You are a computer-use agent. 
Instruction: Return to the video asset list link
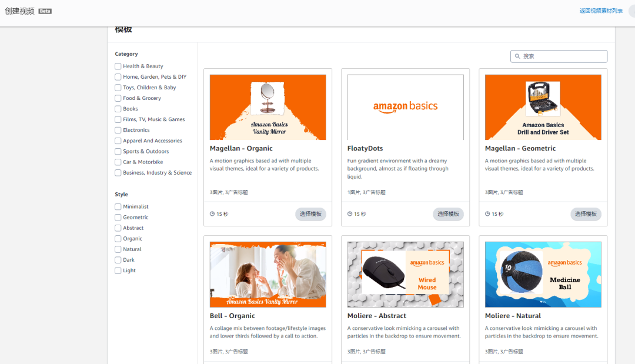(x=601, y=11)
